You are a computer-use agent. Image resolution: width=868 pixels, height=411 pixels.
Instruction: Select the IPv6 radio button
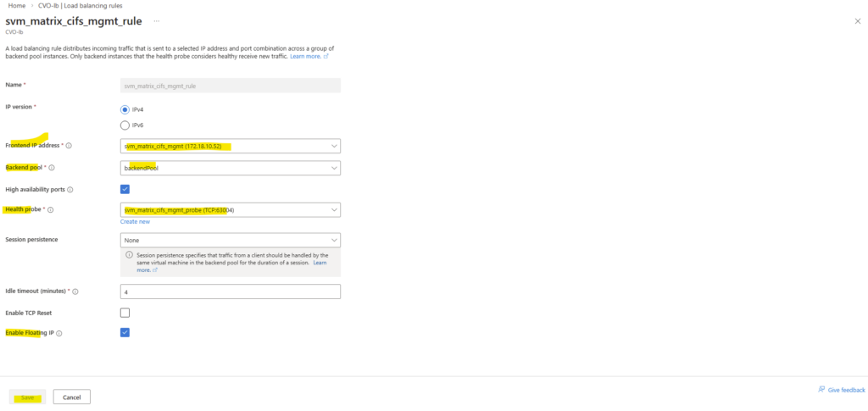tap(125, 125)
